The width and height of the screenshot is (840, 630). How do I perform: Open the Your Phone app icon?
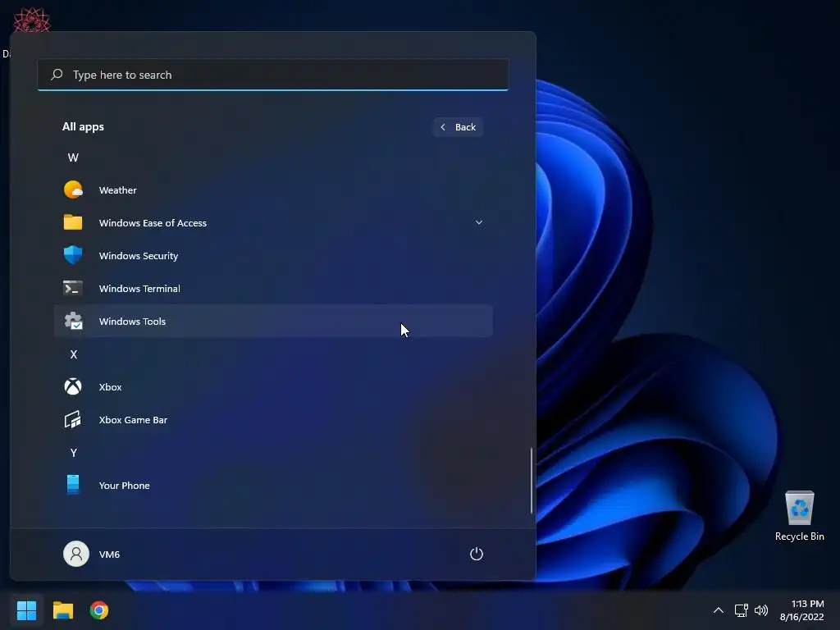(x=73, y=485)
